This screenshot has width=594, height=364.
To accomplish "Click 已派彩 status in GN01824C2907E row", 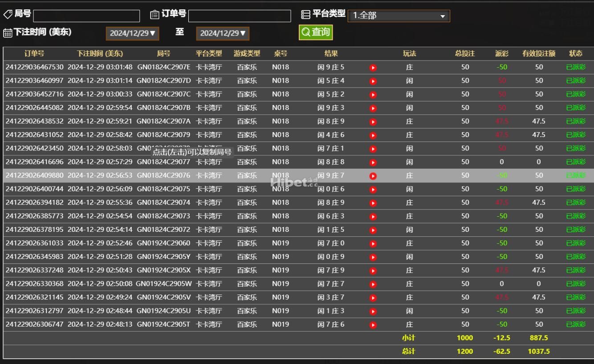I will 576,67.
